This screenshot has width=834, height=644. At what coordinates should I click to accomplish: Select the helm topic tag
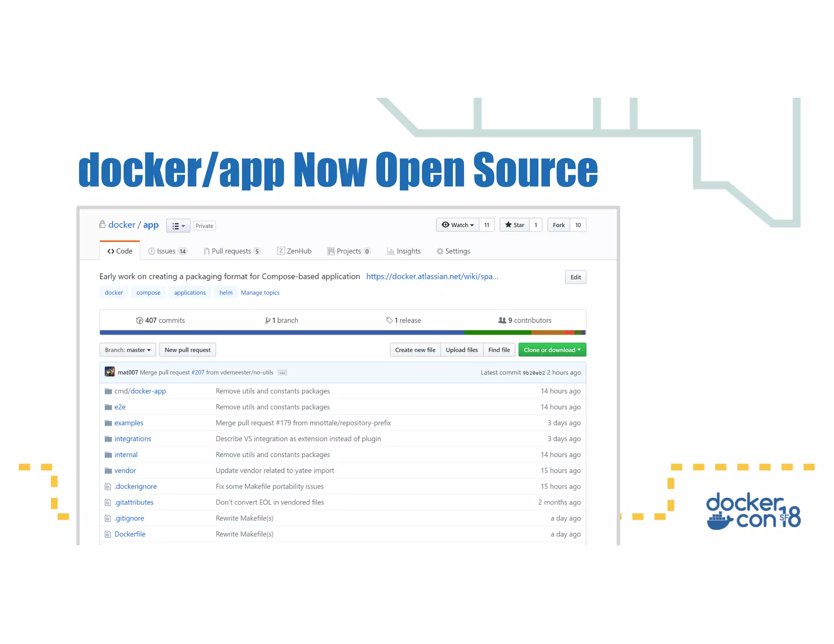pos(226,293)
